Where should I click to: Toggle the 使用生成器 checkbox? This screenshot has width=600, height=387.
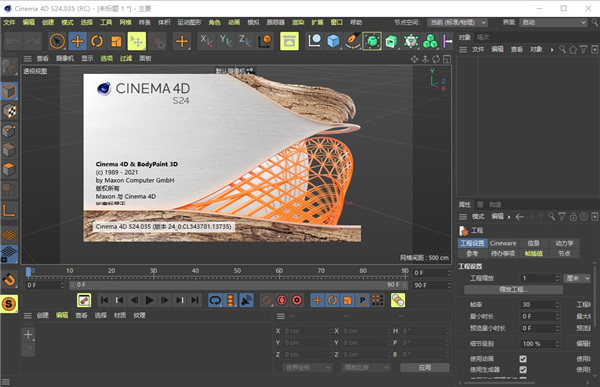coord(523,370)
